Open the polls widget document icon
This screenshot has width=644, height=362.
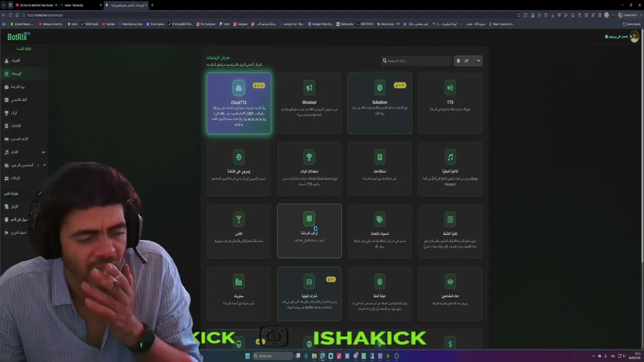pyautogui.click(x=380, y=157)
